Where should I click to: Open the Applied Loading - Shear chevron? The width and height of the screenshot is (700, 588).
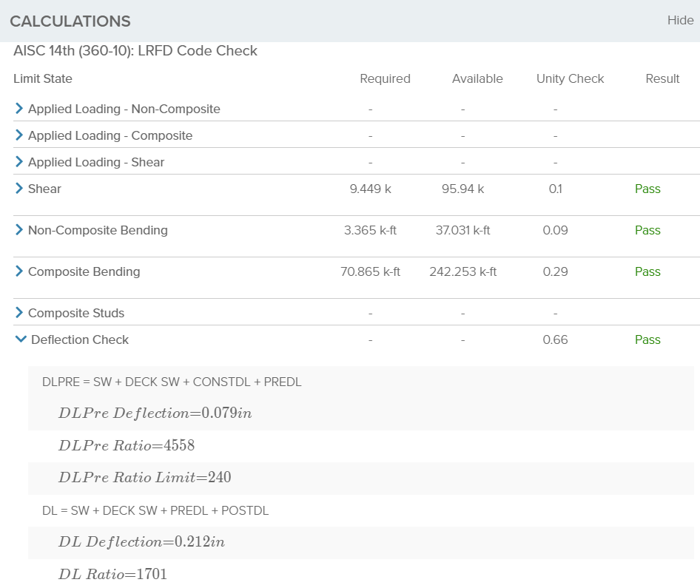19,162
